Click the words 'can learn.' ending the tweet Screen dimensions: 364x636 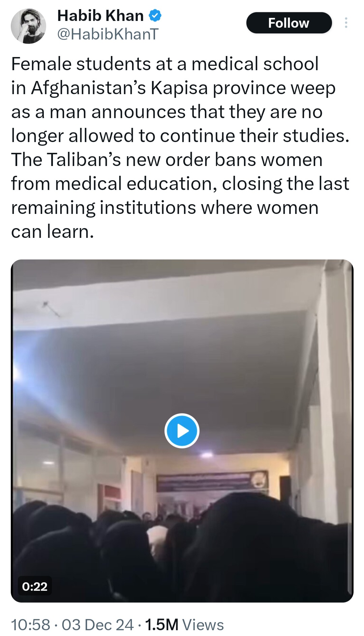(53, 232)
